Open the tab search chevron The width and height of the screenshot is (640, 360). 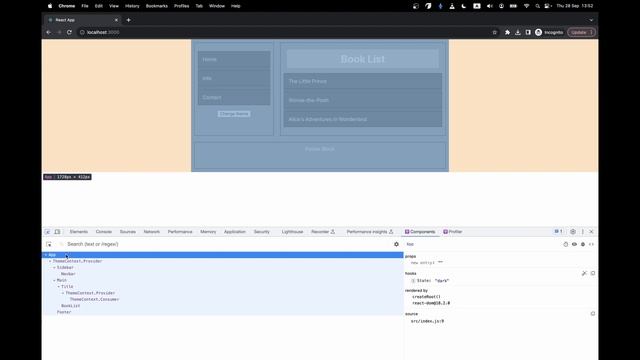pyautogui.click(x=591, y=20)
